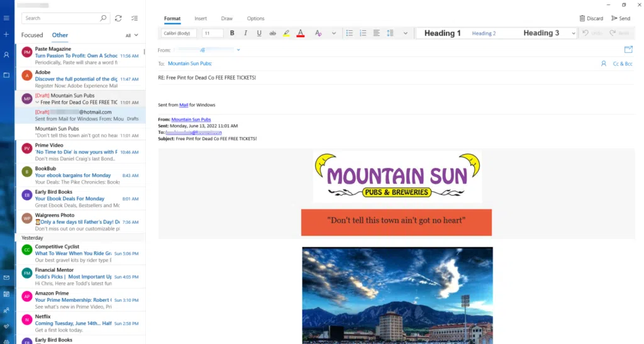
Task: Enter selection mode
Action: pyautogui.click(x=135, y=18)
